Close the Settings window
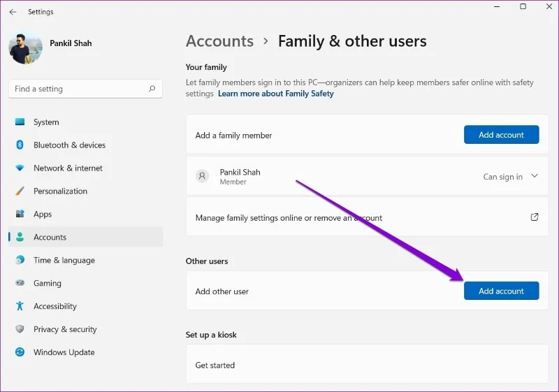This screenshot has height=392, width=559. 549,6
